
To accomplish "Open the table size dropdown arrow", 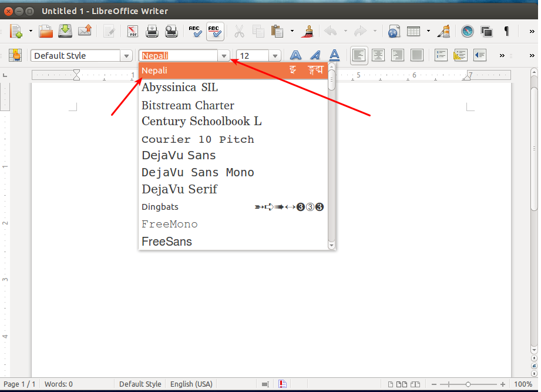I will 428,31.
